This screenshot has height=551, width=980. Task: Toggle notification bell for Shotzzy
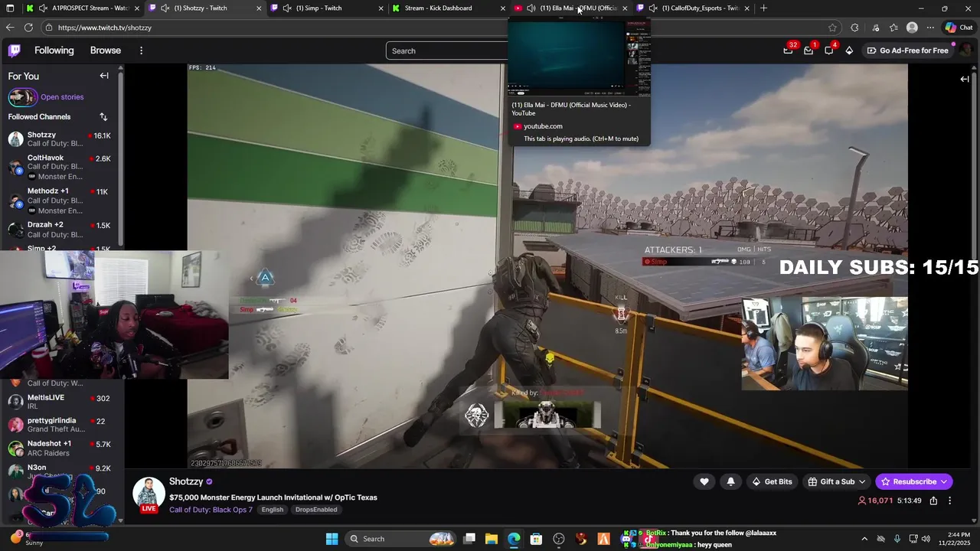[730, 481]
